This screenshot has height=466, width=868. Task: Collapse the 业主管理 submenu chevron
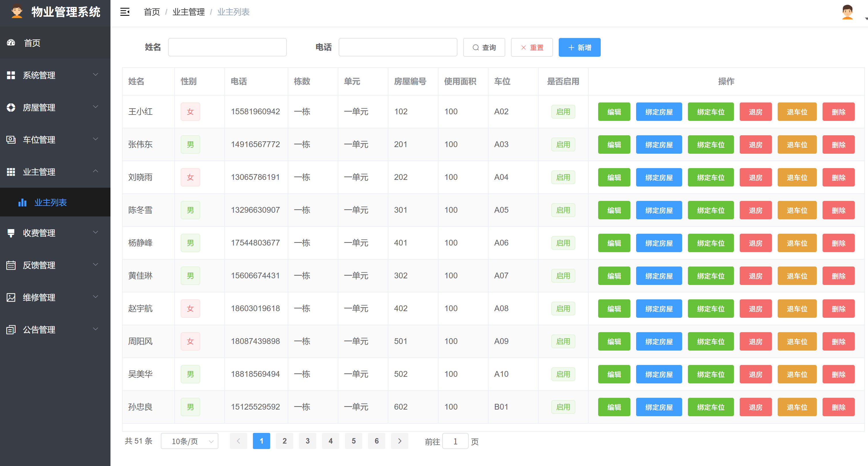tap(96, 171)
